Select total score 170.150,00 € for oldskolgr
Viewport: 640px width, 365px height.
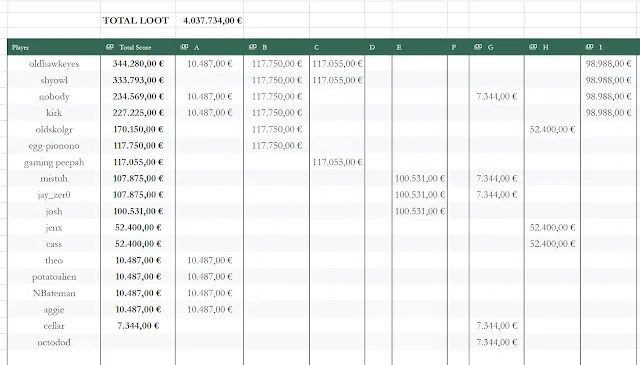point(138,129)
